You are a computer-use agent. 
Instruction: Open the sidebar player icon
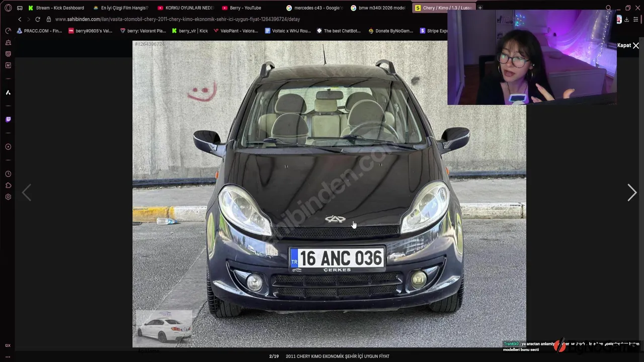(8, 147)
